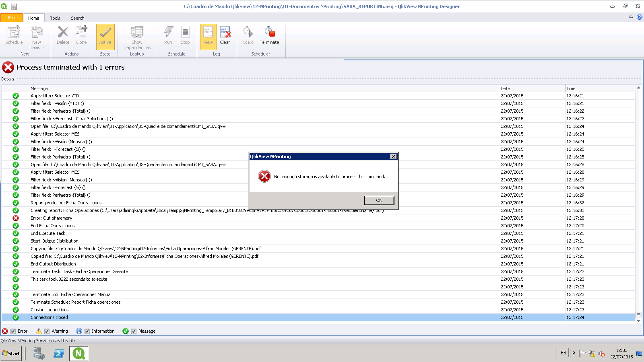Show hidden tray icons arrow
The height and width of the screenshot is (362, 644).
(574, 353)
